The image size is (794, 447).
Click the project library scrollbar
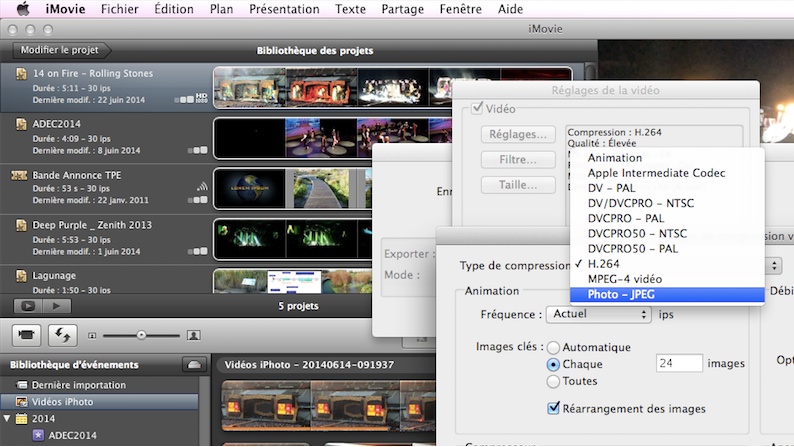[590, 71]
